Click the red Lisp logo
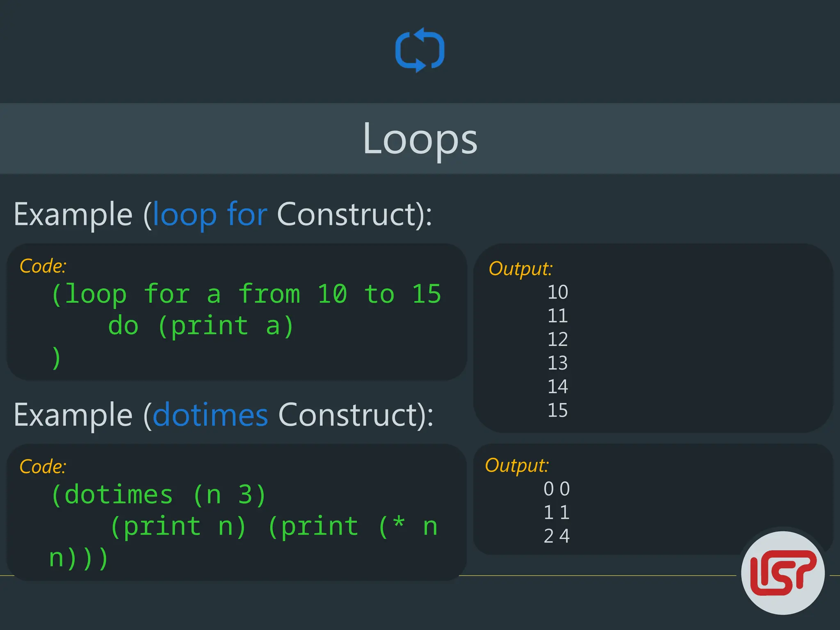Image resolution: width=840 pixels, height=630 pixels. (x=783, y=573)
